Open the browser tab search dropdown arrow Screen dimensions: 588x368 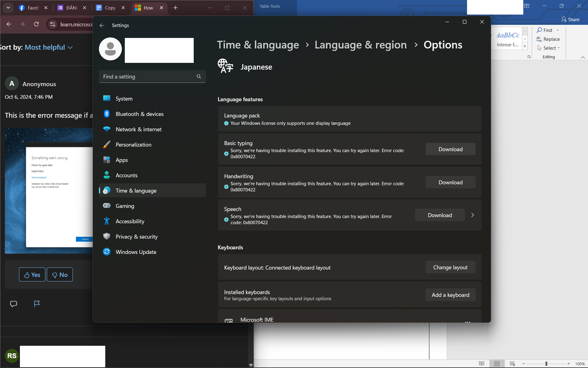[8, 8]
